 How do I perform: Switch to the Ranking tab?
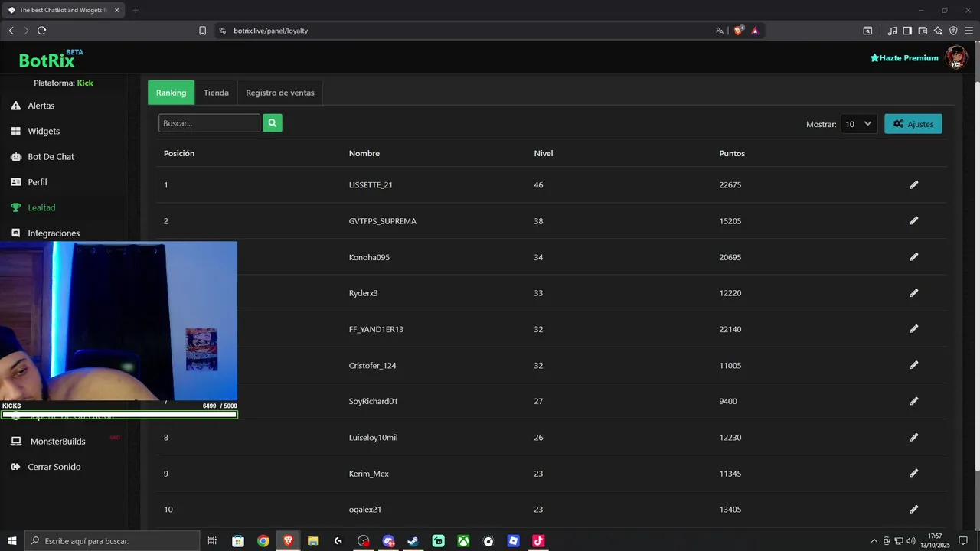[171, 93]
